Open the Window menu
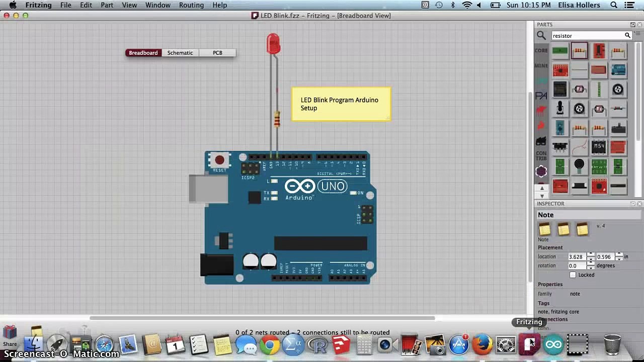The height and width of the screenshot is (362, 644). click(158, 5)
